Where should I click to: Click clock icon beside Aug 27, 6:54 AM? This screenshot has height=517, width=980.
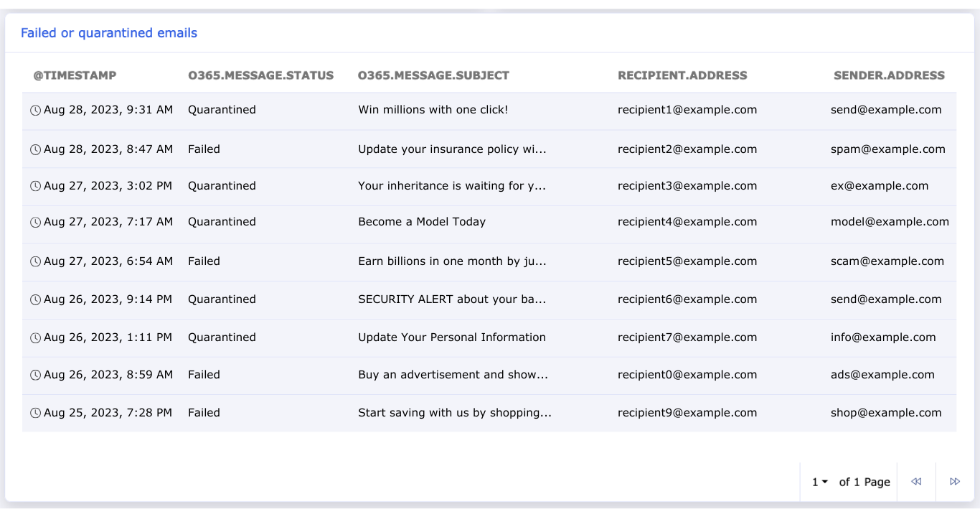(35, 262)
